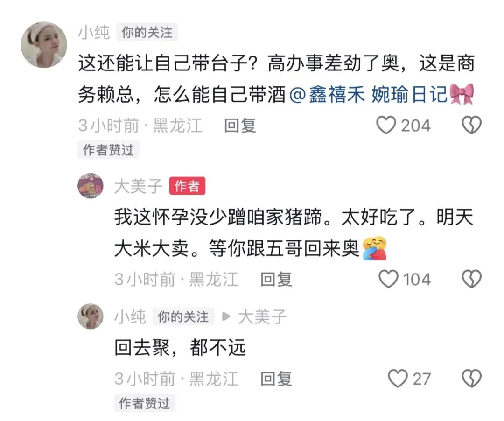Like the reply with 27 likes
The height and width of the screenshot is (421, 504).
[x=398, y=378]
